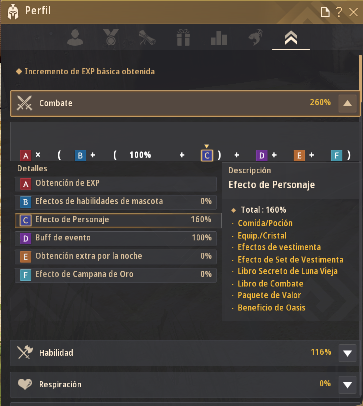Viewport: 363px width, 406px height.
Task: Open the medal achievements tab icon
Action: point(110,37)
